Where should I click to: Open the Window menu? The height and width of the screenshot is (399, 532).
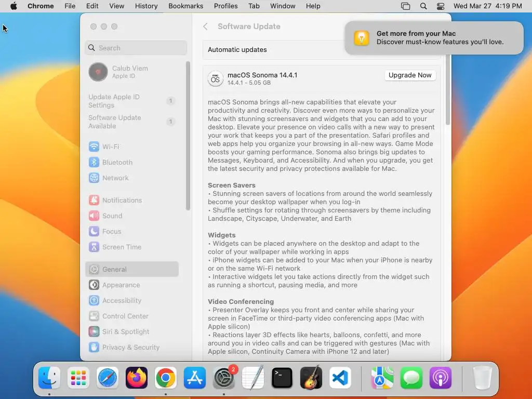283,6
